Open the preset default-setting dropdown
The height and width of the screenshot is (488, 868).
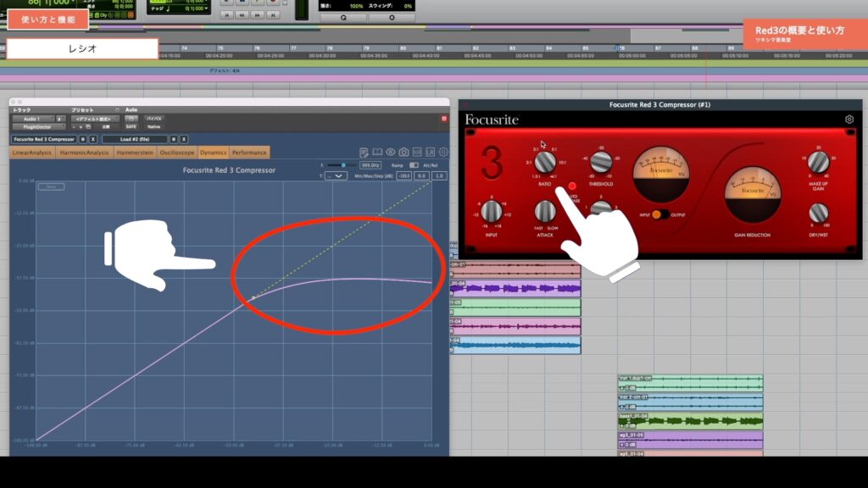[95, 119]
